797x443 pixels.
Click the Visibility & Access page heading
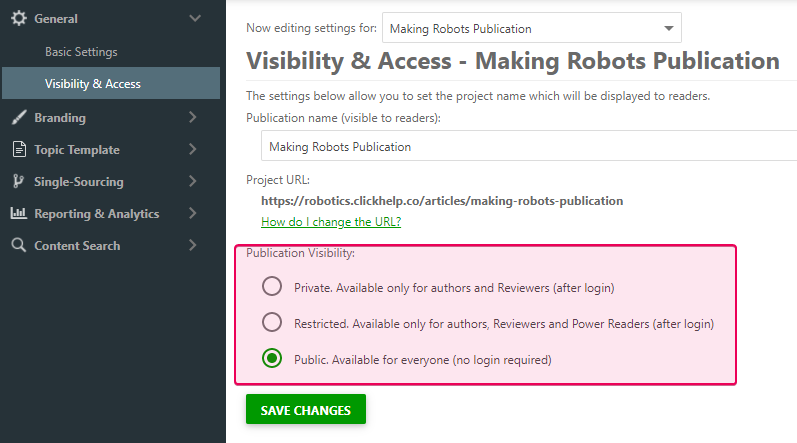(x=513, y=61)
